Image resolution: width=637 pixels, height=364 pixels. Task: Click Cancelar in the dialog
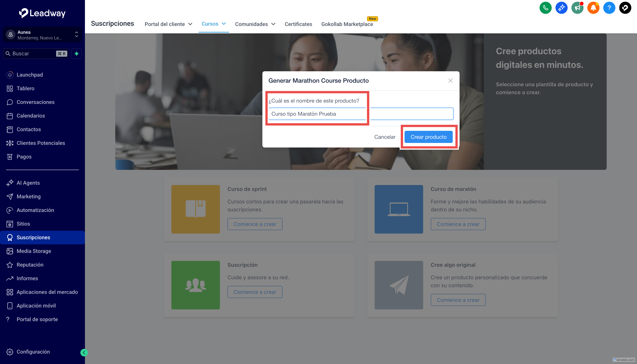tap(384, 137)
